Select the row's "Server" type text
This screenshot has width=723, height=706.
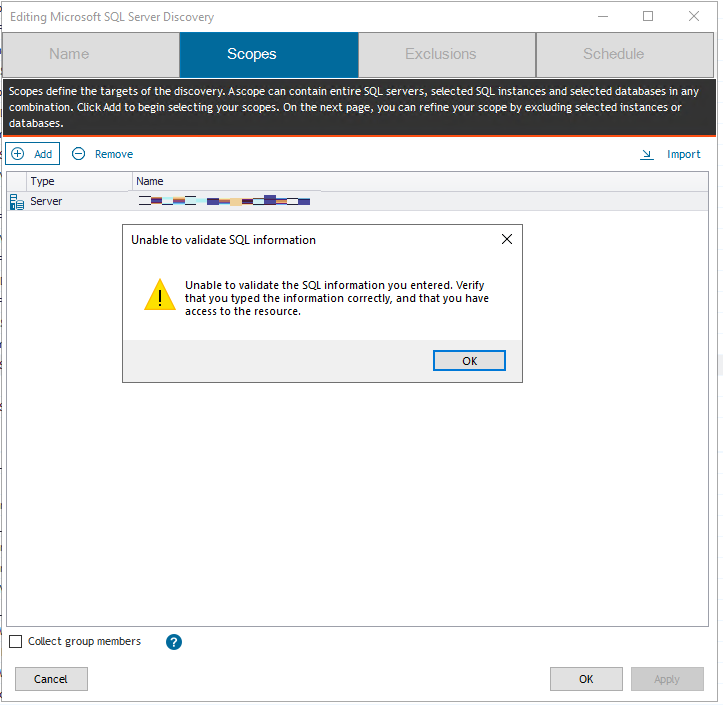(x=46, y=201)
